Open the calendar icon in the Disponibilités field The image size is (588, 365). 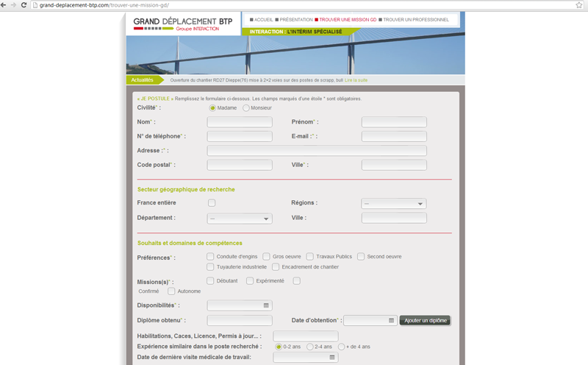pyautogui.click(x=266, y=305)
